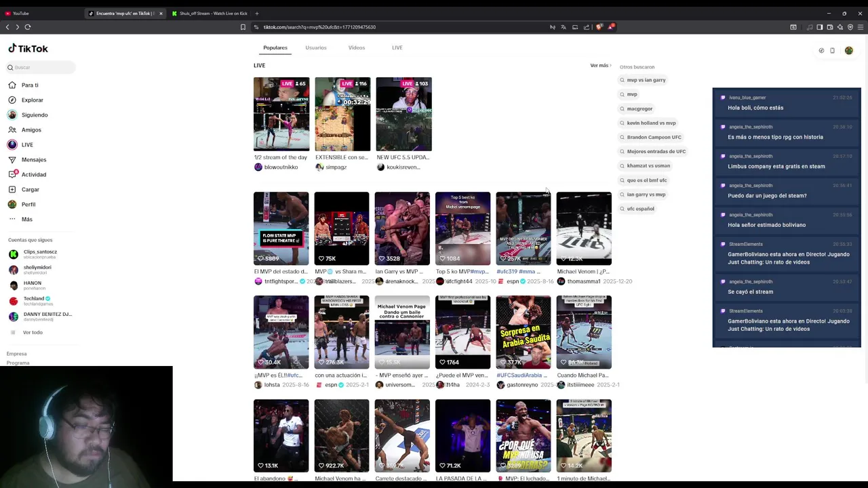Open Leo AI sparkle icon
The width and height of the screenshot is (868, 488).
[840, 27]
